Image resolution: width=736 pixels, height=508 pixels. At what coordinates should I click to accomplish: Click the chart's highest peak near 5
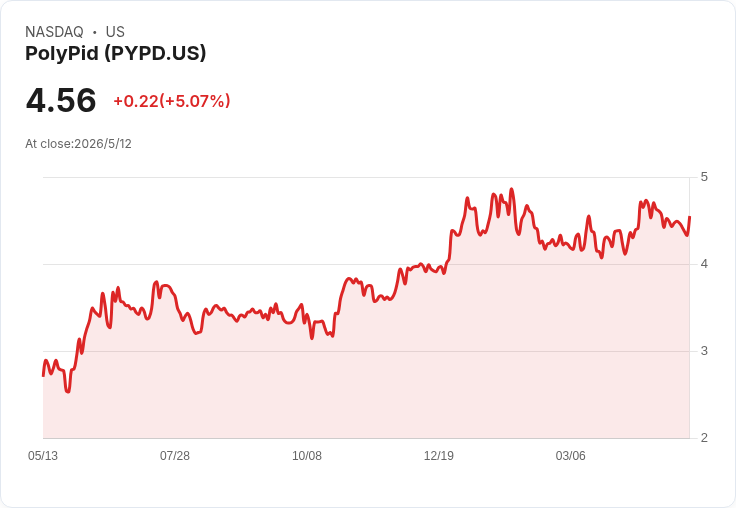(512, 189)
